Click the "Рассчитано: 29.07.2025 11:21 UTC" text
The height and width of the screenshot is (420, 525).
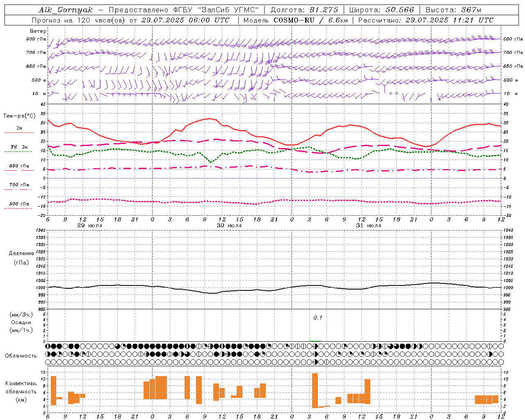[426, 20]
